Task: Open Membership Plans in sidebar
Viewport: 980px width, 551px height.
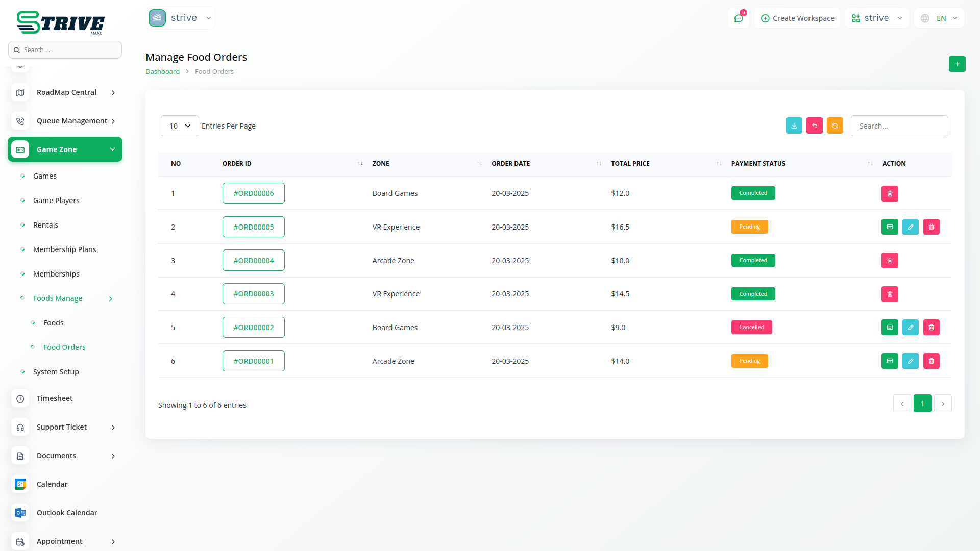Action: tap(64, 249)
